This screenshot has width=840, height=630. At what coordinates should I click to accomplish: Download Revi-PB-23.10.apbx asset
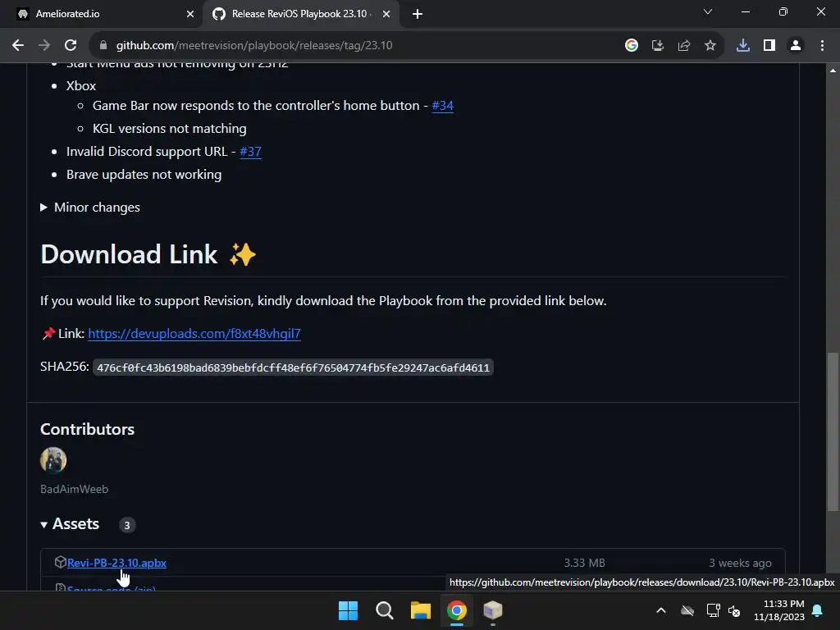click(116, 563)
